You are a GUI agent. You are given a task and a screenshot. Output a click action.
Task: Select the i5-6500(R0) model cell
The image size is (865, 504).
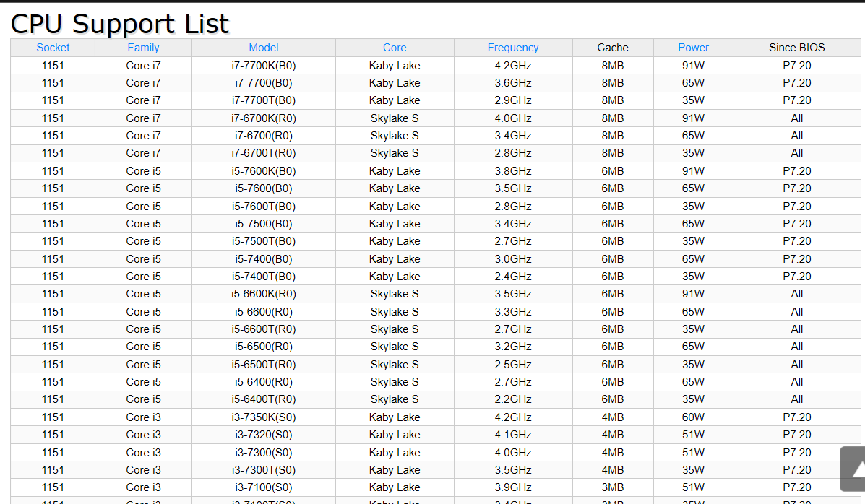264,347
